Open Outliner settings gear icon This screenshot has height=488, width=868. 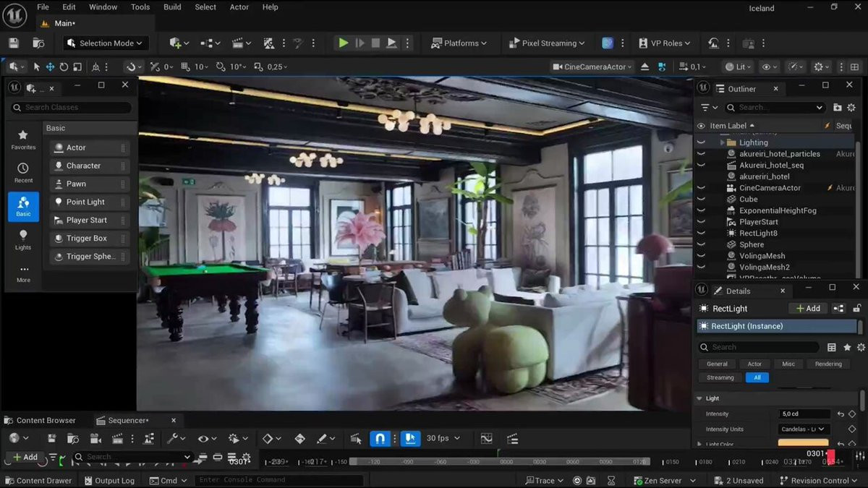click(851, 108)
